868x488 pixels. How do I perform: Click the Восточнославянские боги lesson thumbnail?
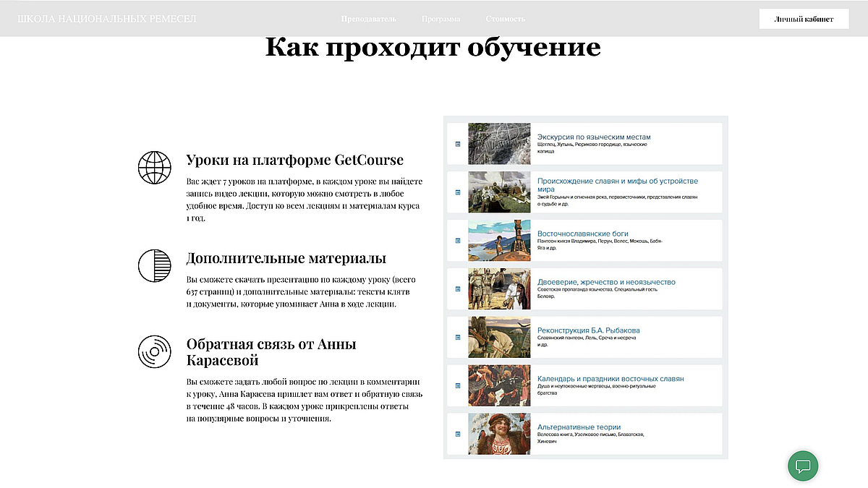click(x=498, y=241)
